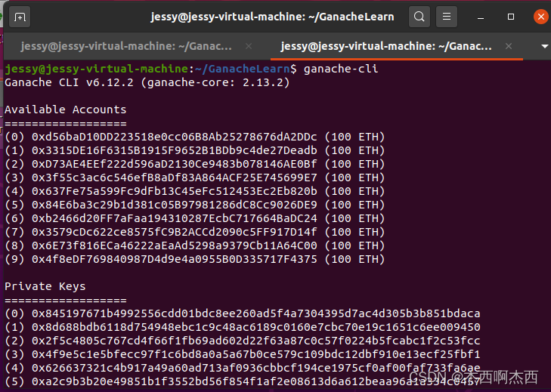Image resolution: width=551 pixels, height=392 pixels.
Task: Click account address 0x84E6ba3c29b1d381c05B97981286dC8Cc9026DE9
Action: tap(175, 205)
